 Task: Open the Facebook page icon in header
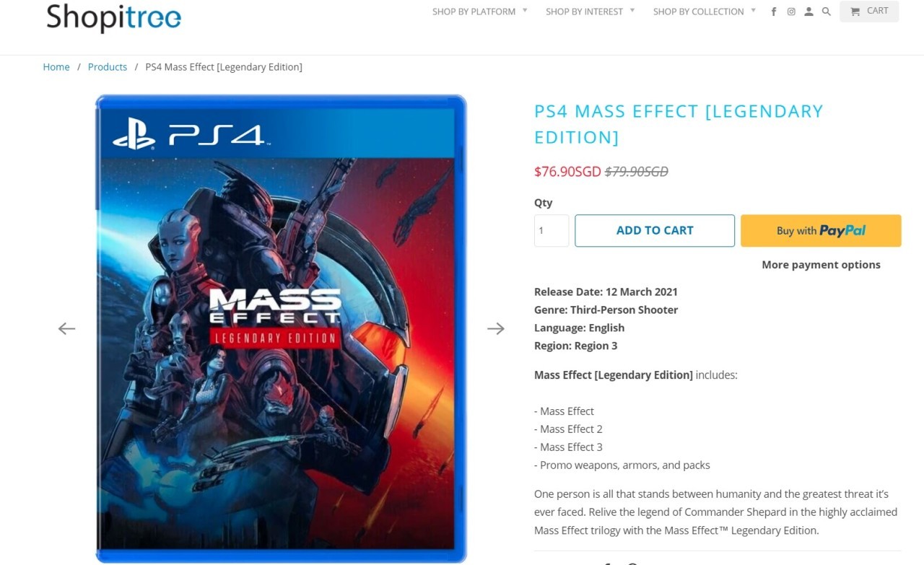pos(774,12)
